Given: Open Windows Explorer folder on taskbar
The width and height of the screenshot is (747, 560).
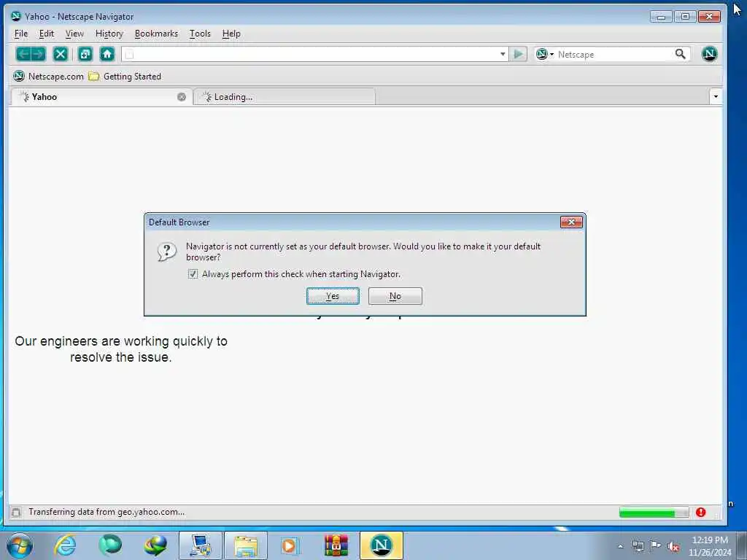Looking at the screenshot, I should [246, 545].
